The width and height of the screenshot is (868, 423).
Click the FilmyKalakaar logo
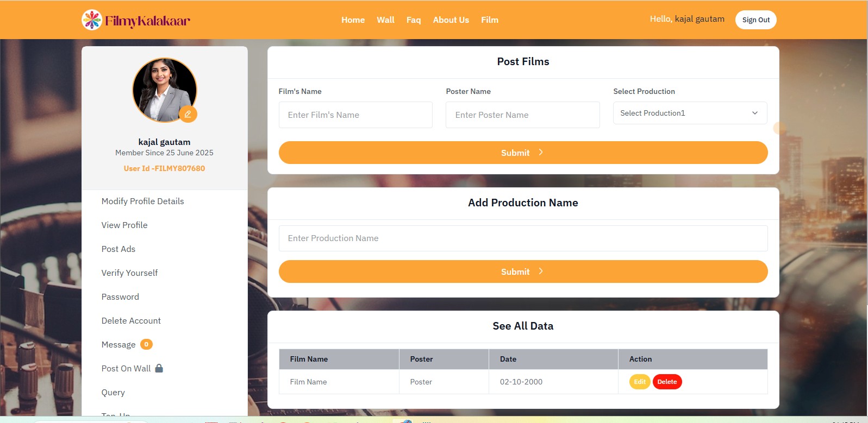coord(136,20)
